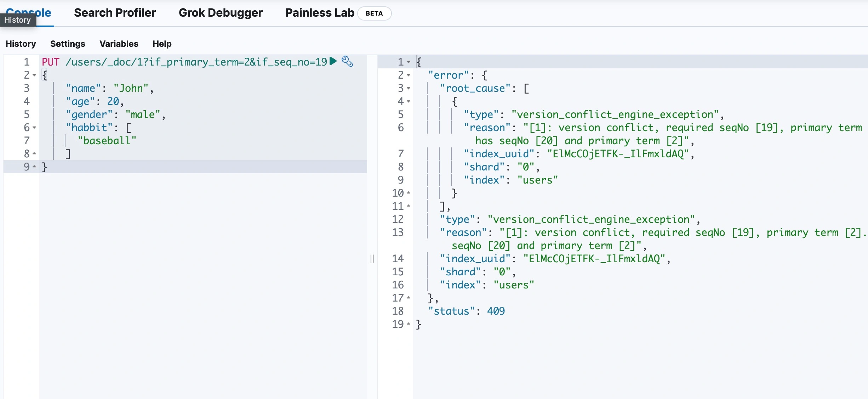Open console History button

click(21, 44)
